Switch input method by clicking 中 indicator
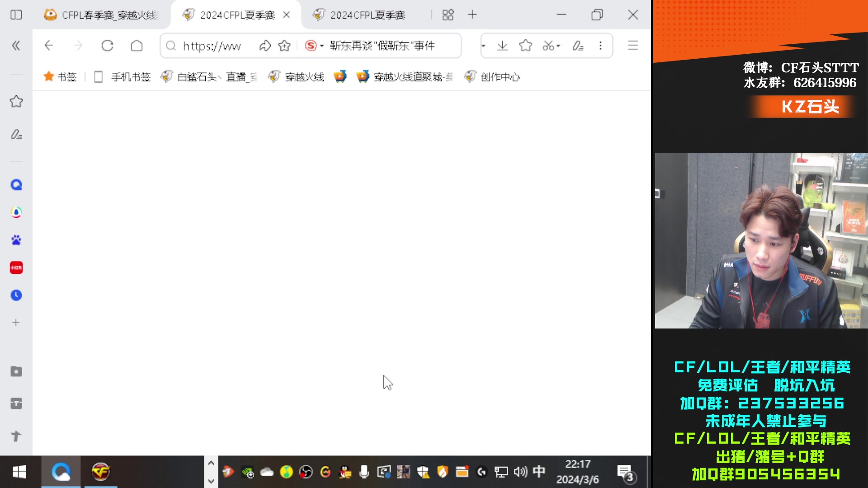The image size is (868, 488). click(538, 472)
